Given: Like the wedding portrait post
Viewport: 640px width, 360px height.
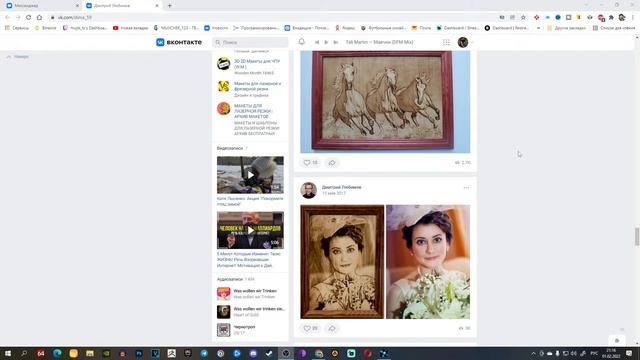Looking at the screenshot, I should pos(310,328).
